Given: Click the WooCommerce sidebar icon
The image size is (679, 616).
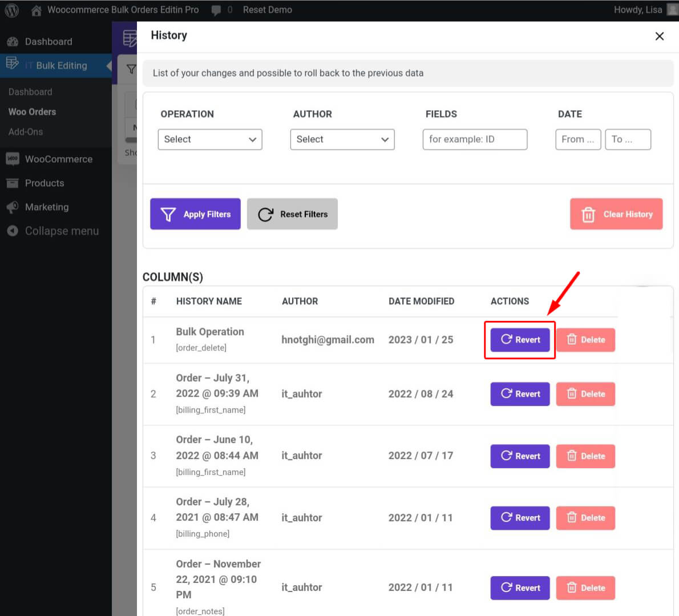Looking at the screenshot, I should [x=13, y=159].
